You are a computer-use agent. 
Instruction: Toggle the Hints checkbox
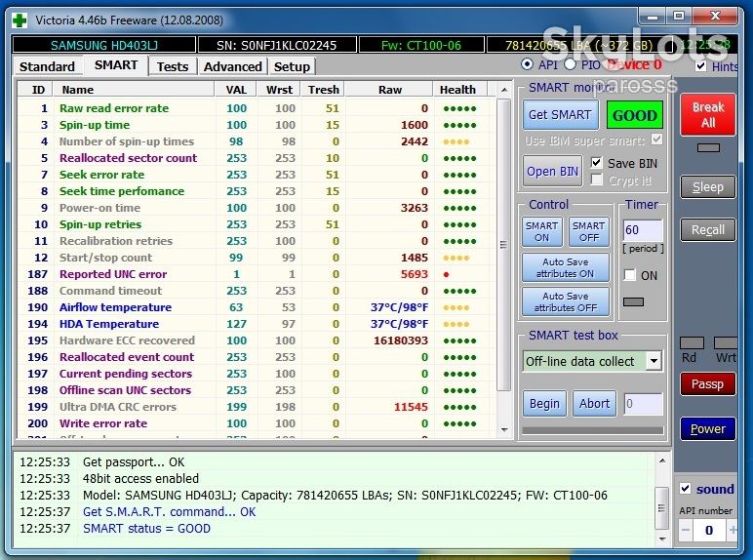pos(701,66)
